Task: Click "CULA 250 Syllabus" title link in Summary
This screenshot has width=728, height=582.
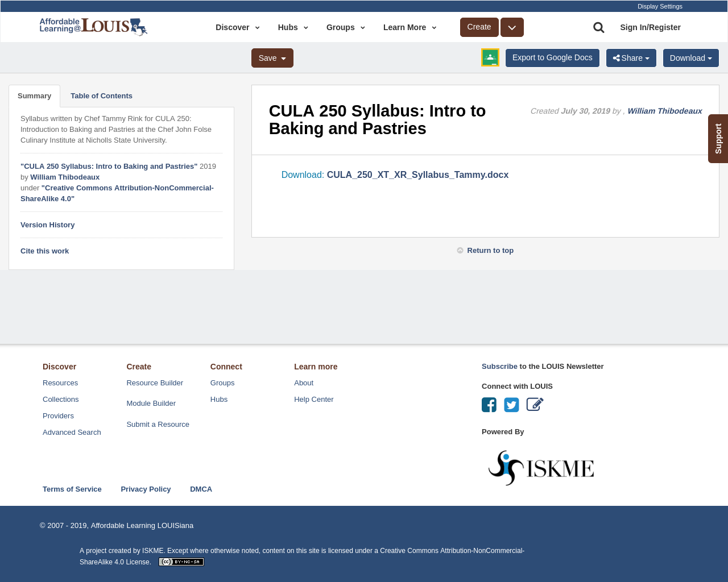Action: 109,167
